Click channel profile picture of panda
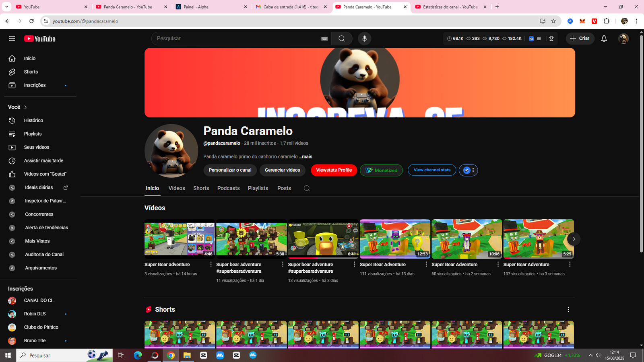Screen dimensions: 644x362 point(171,151)
